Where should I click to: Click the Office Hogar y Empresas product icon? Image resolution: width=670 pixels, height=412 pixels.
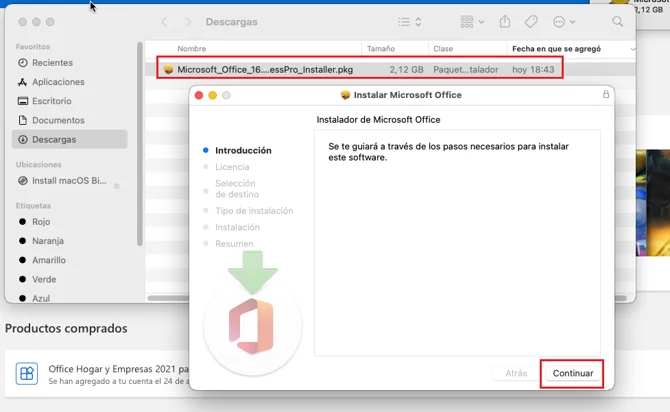[27, 374]
